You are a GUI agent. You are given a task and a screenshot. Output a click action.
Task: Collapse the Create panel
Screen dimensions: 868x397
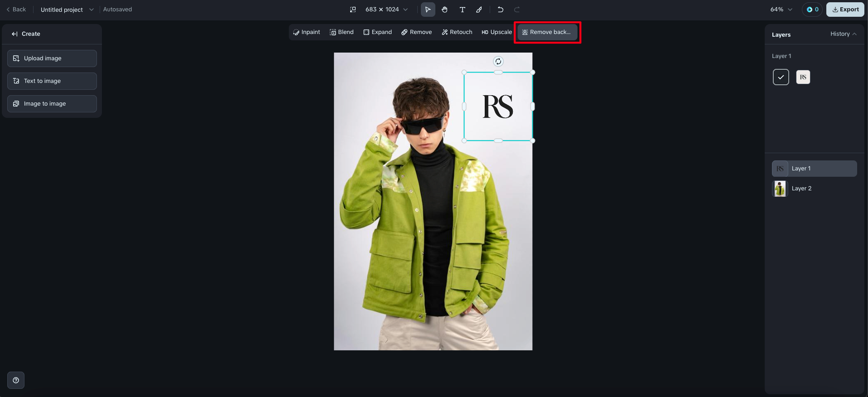(x=14, y=34)
